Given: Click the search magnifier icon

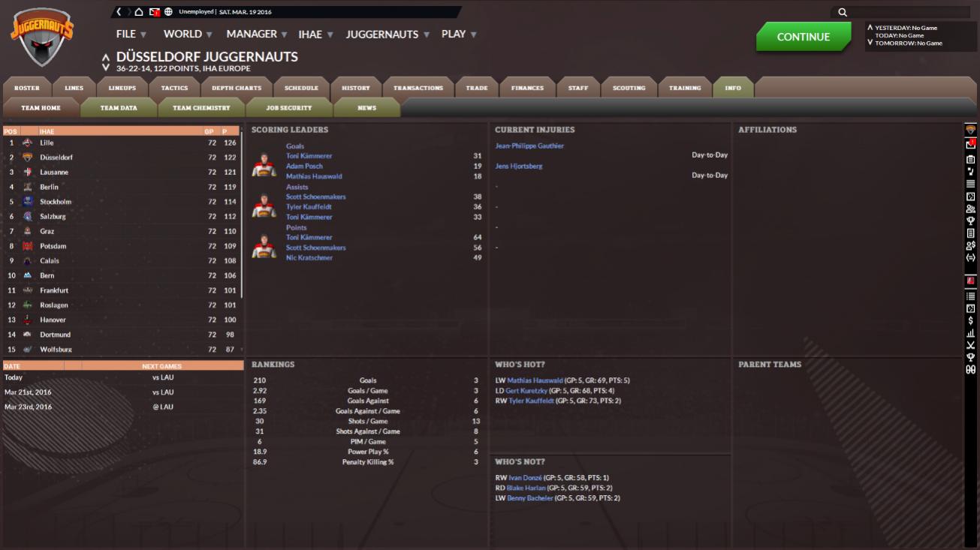Looking at the screenshot, I should point(842,12).
